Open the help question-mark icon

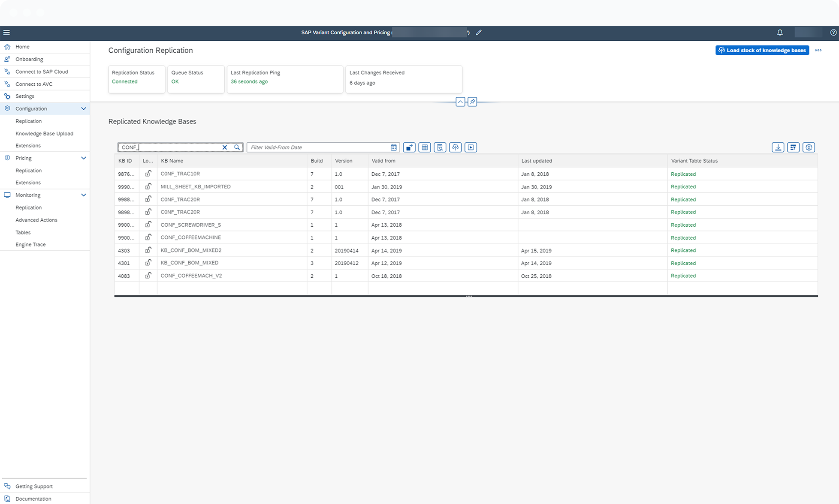tap(833, 33)
